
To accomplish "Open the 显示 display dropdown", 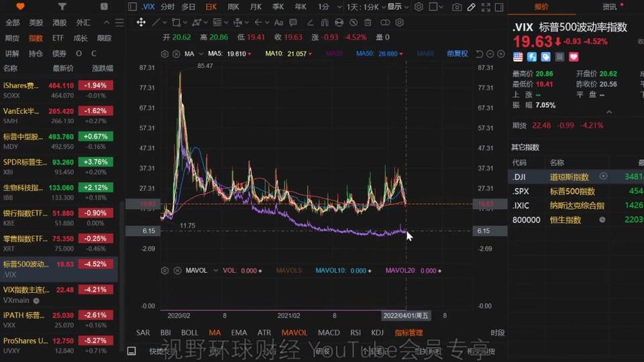I will 398,7.
